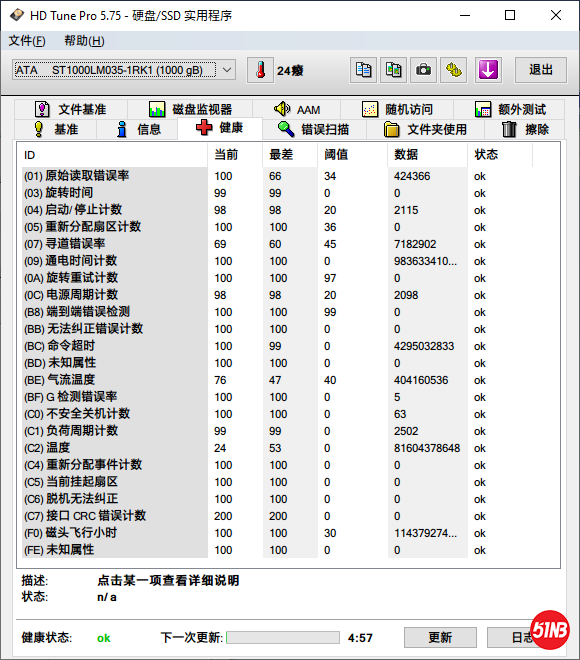Click the 更新 button

click(x=440, y=637)
